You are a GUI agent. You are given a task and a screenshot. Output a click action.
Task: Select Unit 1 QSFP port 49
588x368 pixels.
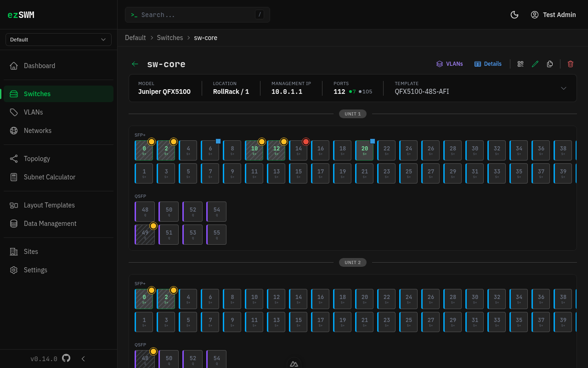[x=145, y=235]
